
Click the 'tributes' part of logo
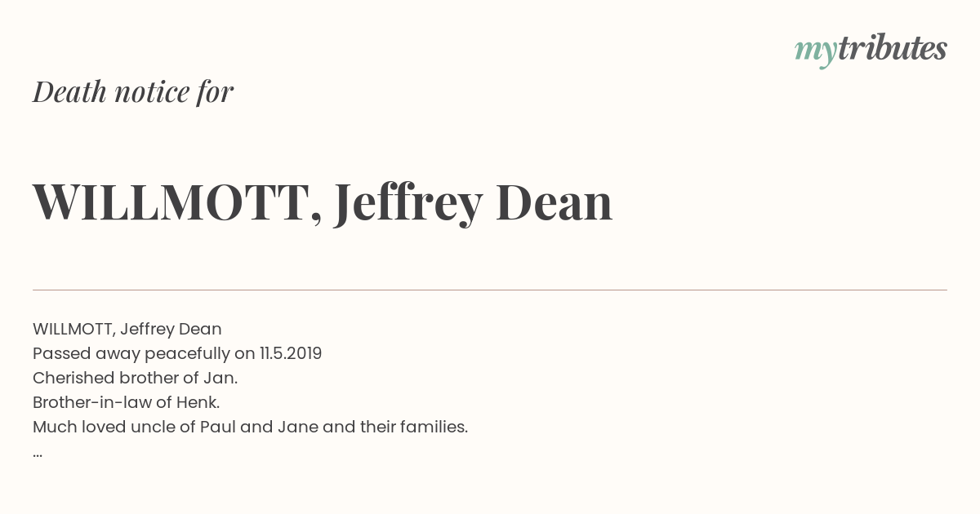(x=892, y=47)
